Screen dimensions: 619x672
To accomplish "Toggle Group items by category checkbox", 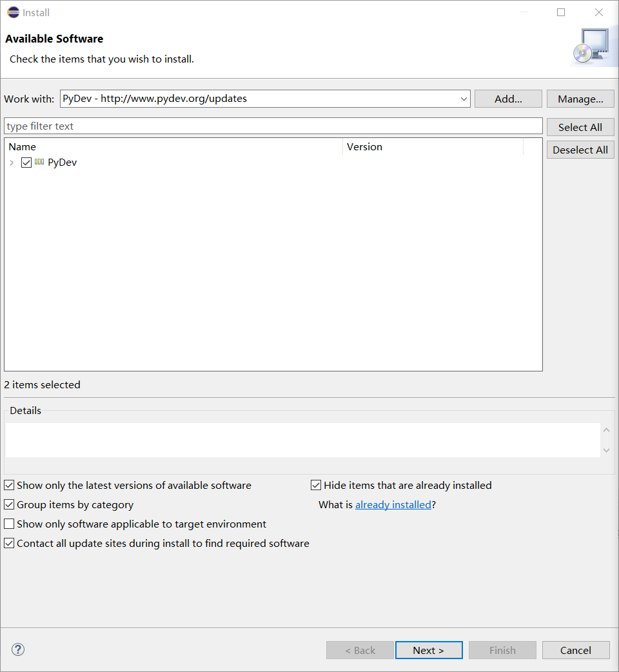I will (x=9, y=504).
